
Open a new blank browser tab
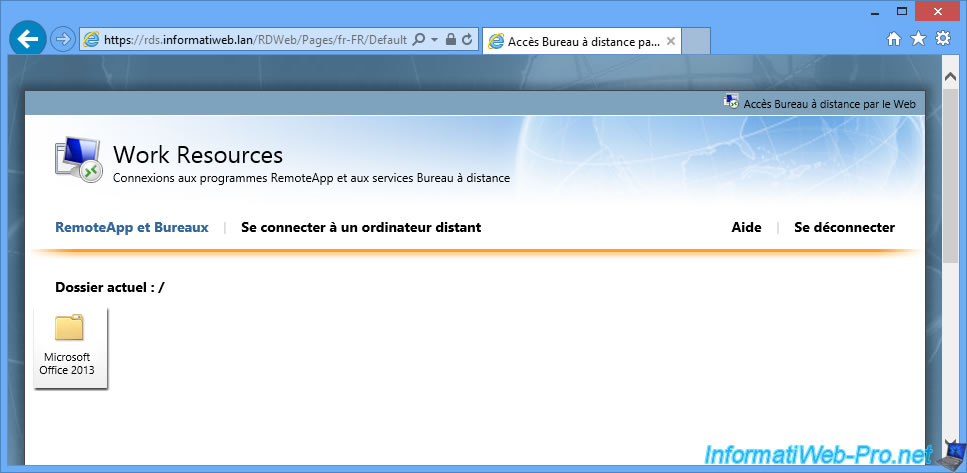(696, 41)
